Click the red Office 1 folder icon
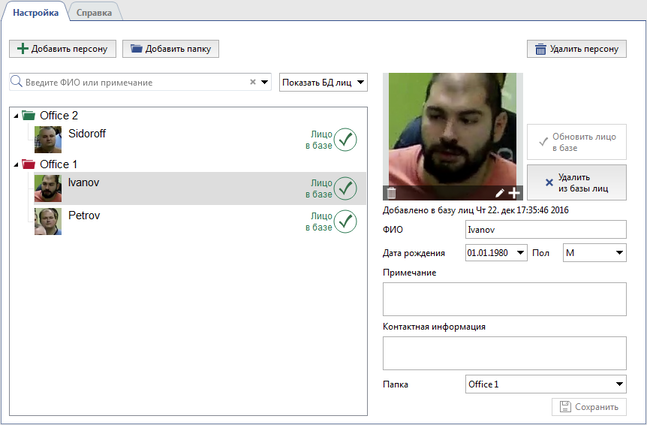 coord(28,164)
